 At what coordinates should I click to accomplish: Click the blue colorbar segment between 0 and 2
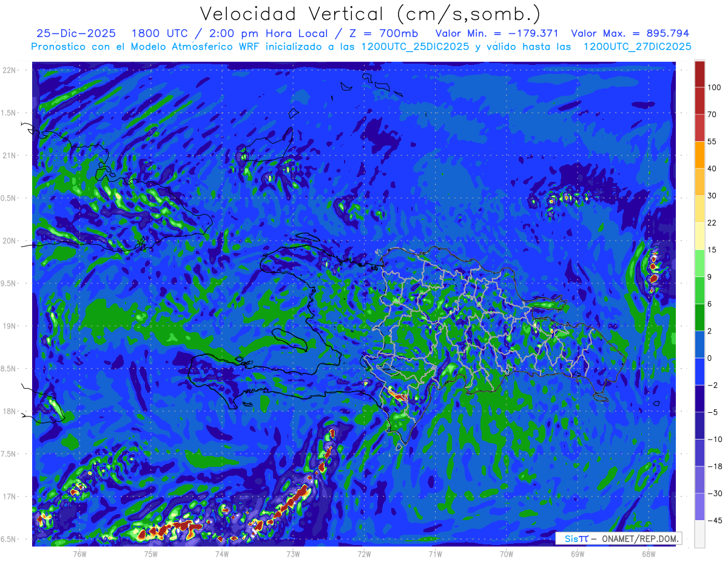click(699, 344)
